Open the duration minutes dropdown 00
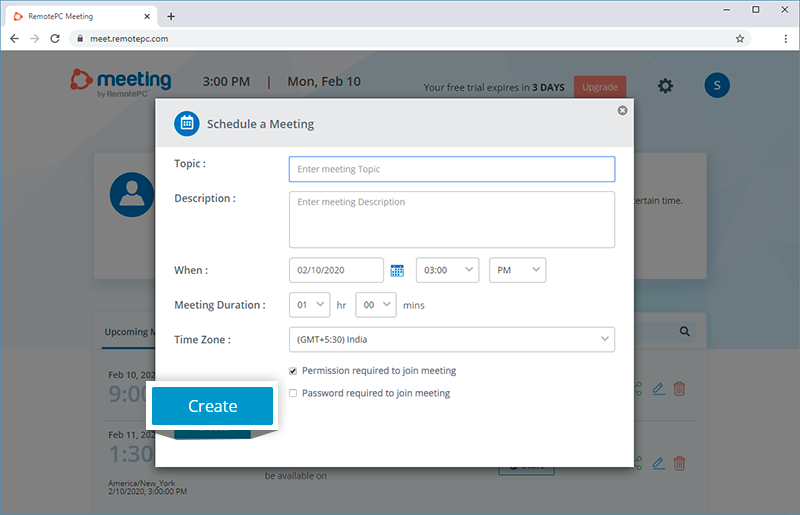The width and height of the screenshot is (800, 515). pyautogui.click(x=376, y=305)
